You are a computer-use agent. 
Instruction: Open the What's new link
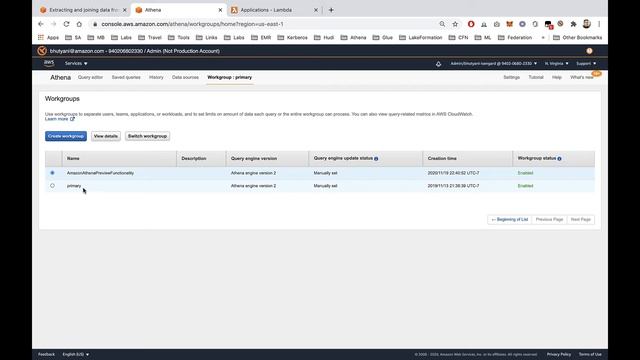pyautogui.click(x=582, y=77)
